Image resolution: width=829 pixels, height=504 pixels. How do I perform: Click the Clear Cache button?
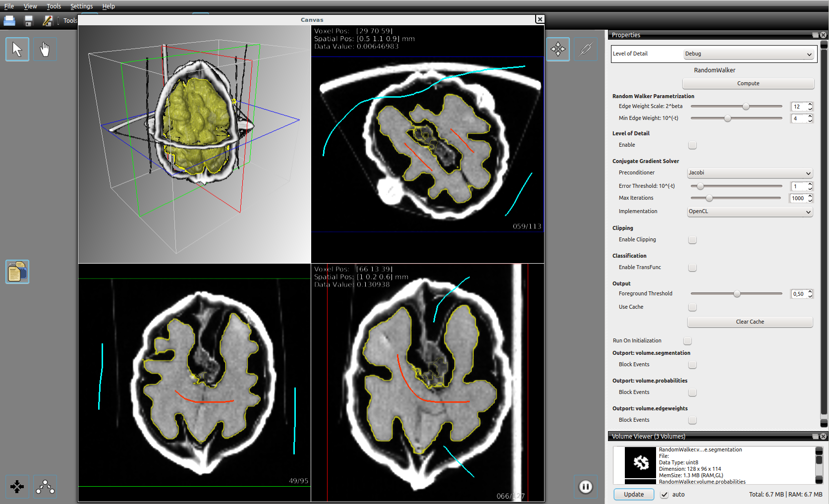pyautogui.click(x=749, y=322)
